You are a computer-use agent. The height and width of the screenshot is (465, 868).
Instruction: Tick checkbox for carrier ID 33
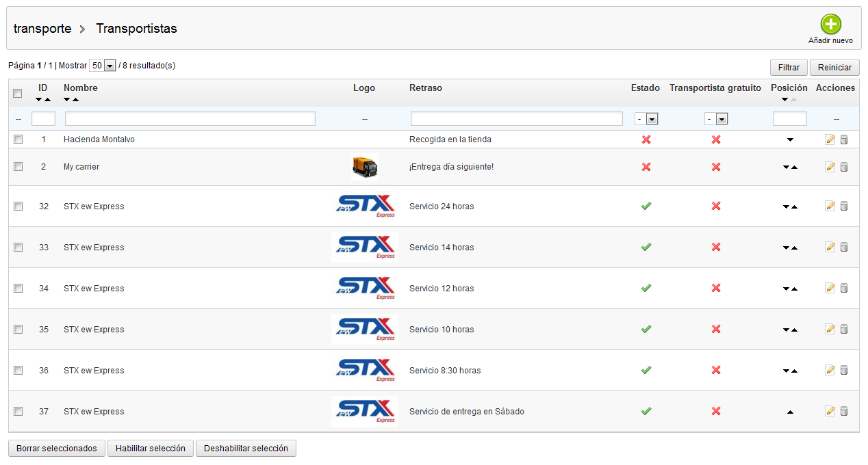tap(18, 247)
